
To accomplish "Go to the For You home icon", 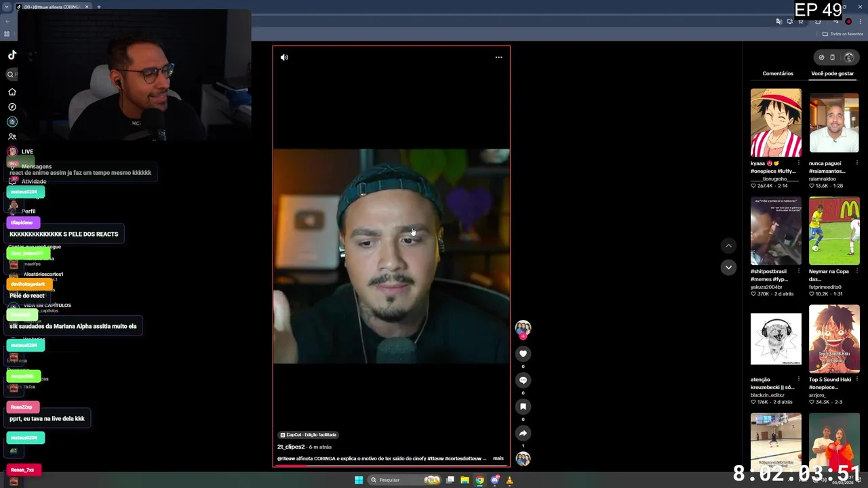I will click(x=12, y=92).
